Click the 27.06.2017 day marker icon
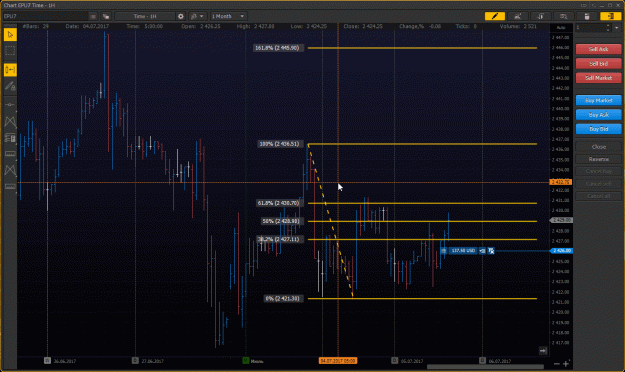The height and width of the screenshot is (372, 625). point(135,361)
